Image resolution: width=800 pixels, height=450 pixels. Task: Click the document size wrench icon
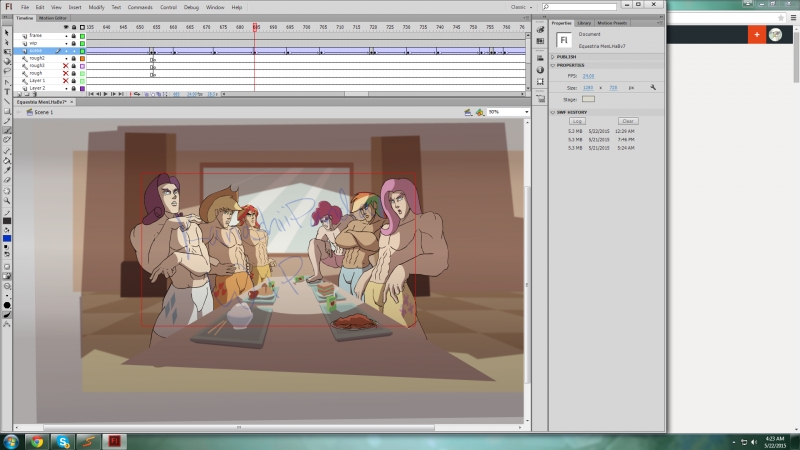pos(653,87)
